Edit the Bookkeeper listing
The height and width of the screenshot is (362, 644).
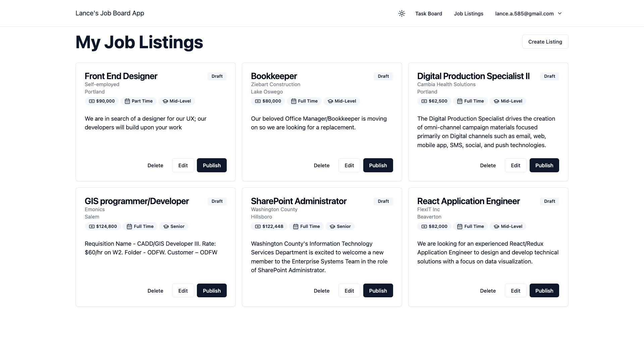click(x=349, y=165)
